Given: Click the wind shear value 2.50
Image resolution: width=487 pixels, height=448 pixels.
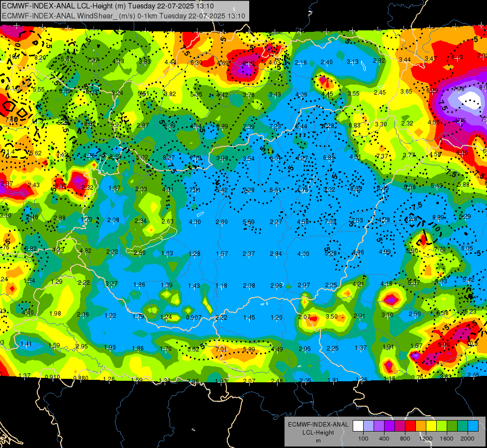Looking at the screenshot, I should (414, 314).
